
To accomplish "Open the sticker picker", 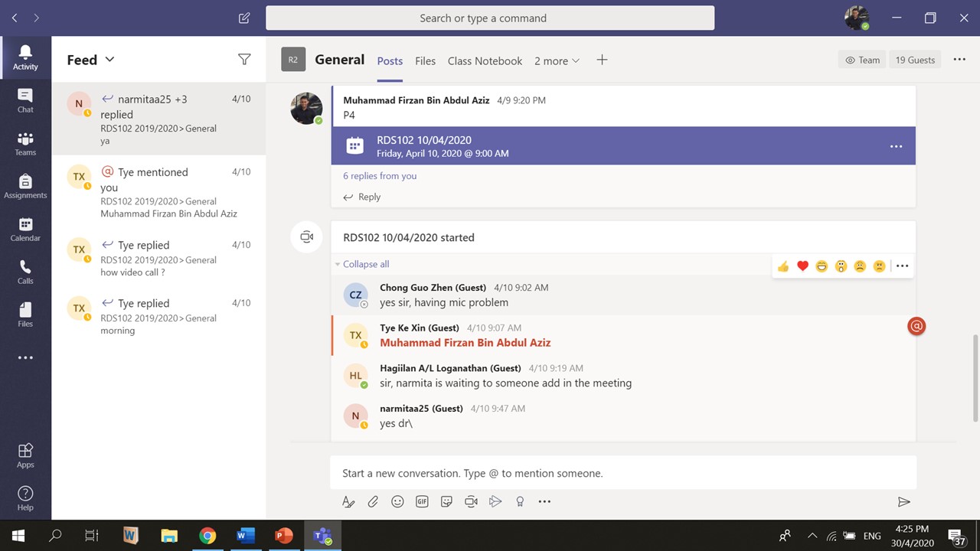I will 446,501.
